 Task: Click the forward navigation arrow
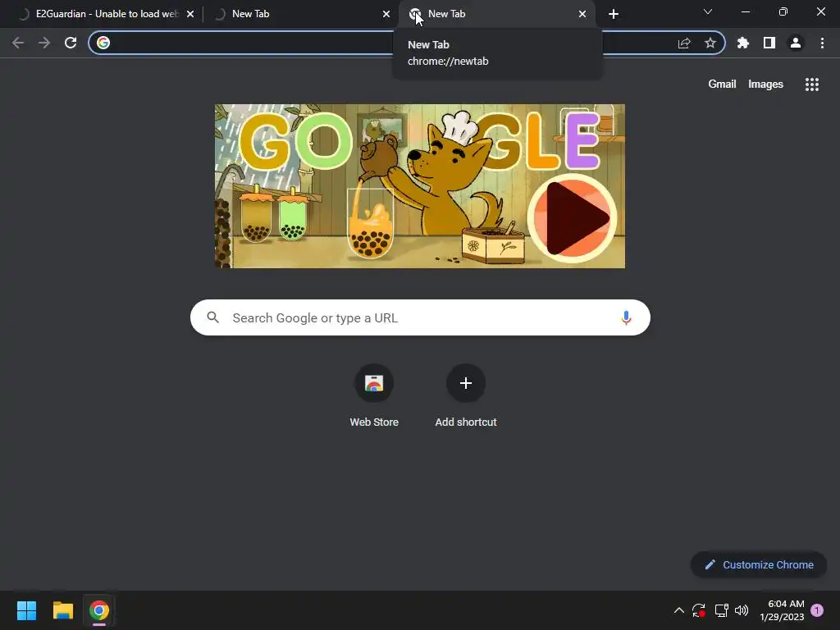point(44,43)
